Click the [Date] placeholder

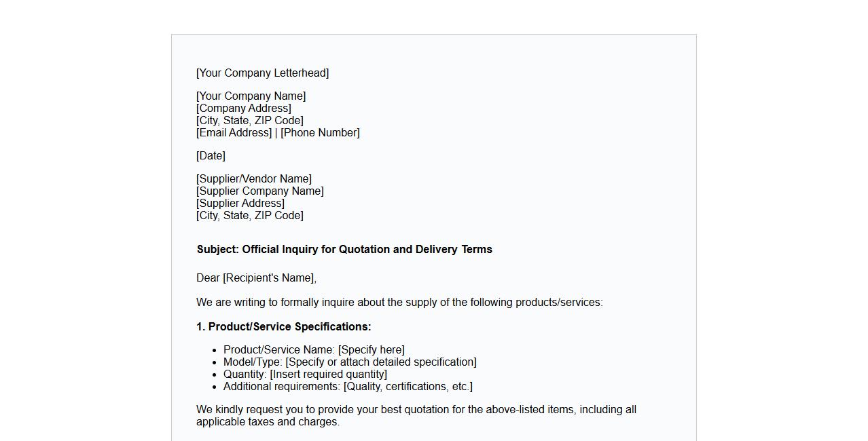[x=211, y=156]
